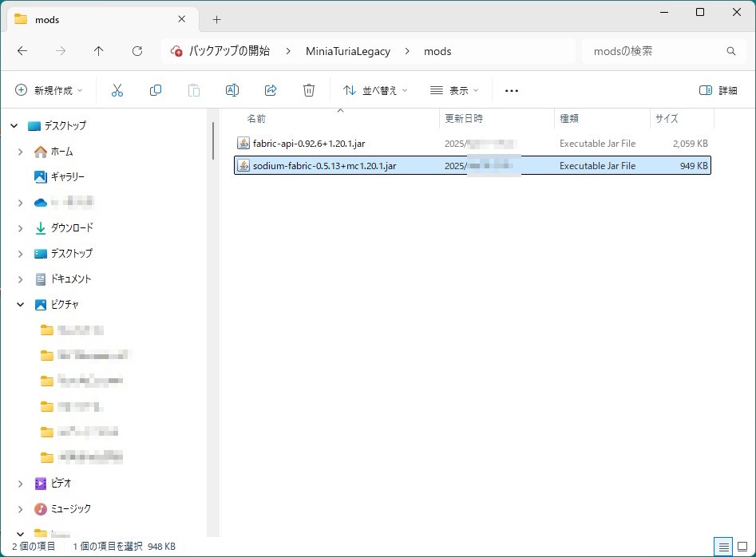Image resolution: width=756 pixels, height=557 pixels.
Task: Expand the ミュージック tree node
Action: click(x=20, y=509)
